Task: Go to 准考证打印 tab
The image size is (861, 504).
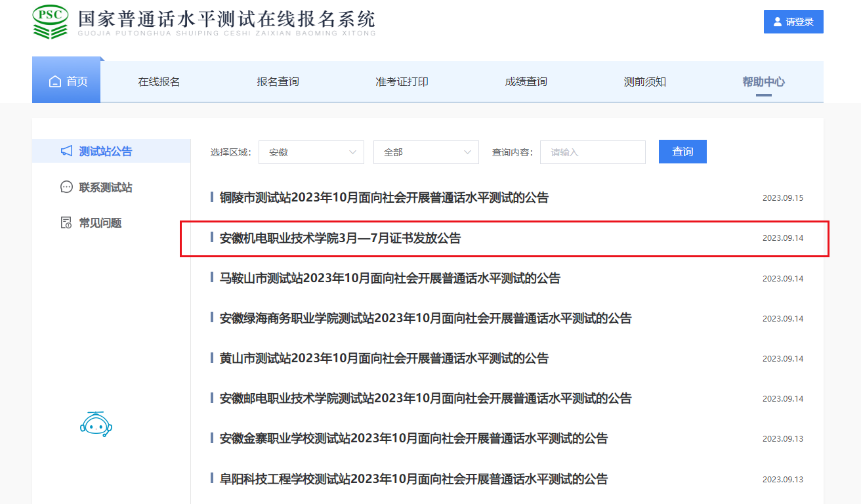Action: pyautogui.click(x=402, y=82)
